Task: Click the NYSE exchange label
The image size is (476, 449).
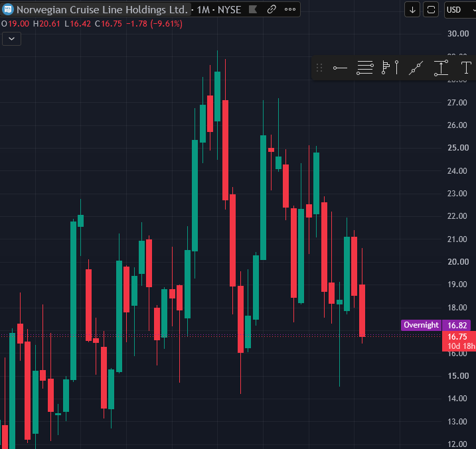Action: coord(229,10)
